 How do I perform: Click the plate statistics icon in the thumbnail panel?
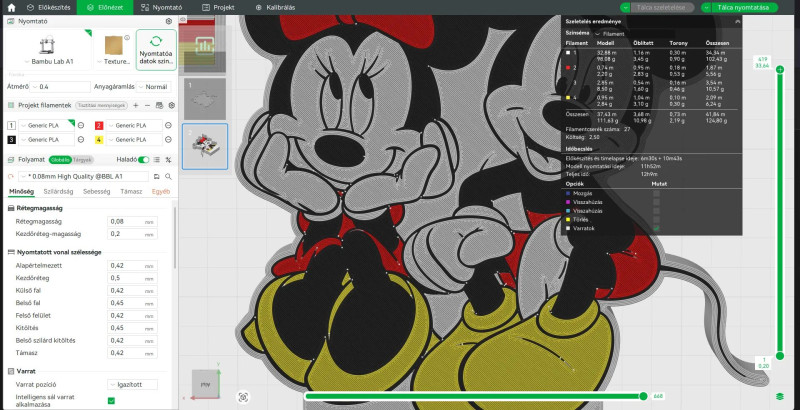[204, 47]
